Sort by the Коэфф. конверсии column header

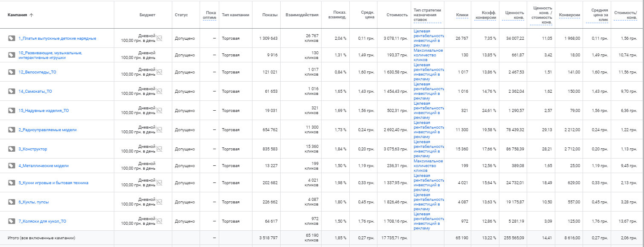pos(486,15)
